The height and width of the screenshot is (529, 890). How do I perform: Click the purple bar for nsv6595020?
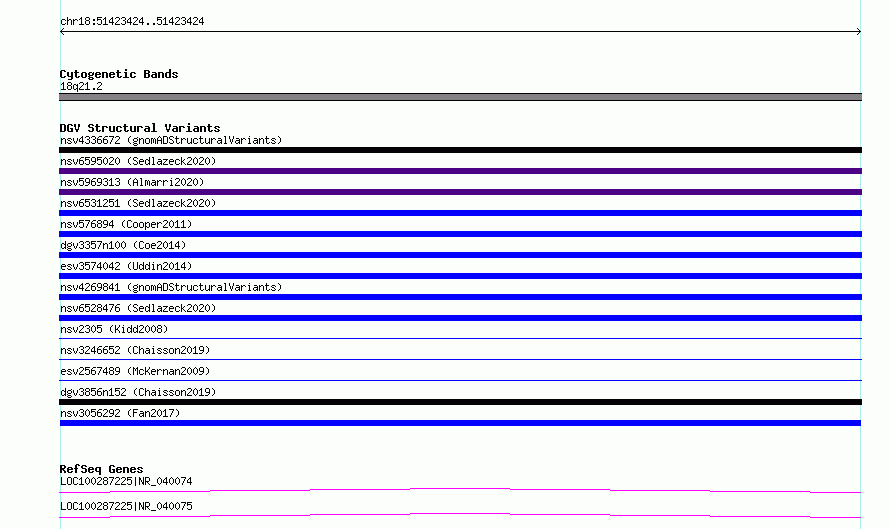pos(460,171)
